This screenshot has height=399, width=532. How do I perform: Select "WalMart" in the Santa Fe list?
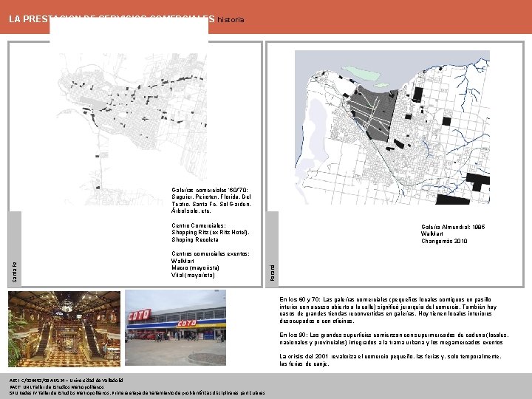click(x=183, y=261)
